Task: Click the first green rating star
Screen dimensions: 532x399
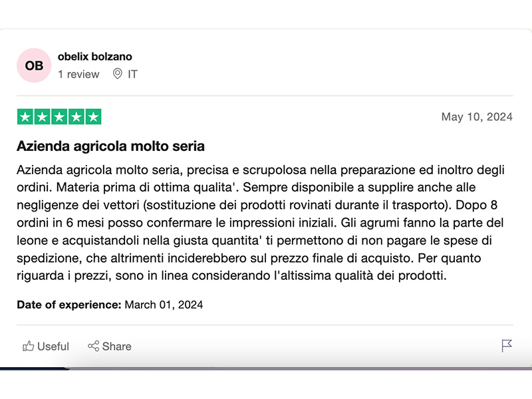Action: tap(25, 117)
